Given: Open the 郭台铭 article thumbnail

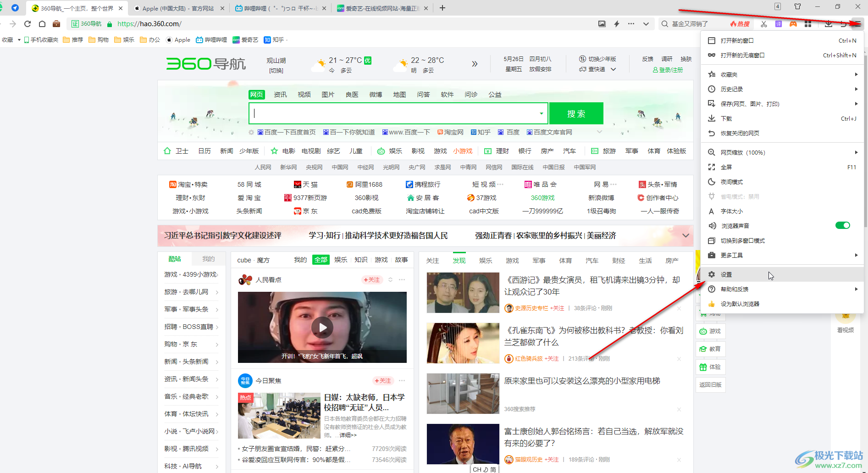Looking at the screenshot, I should 463,444.
